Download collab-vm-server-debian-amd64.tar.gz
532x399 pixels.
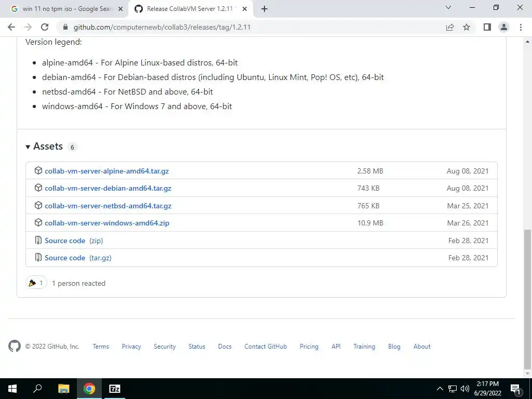(x=108, y=188)
